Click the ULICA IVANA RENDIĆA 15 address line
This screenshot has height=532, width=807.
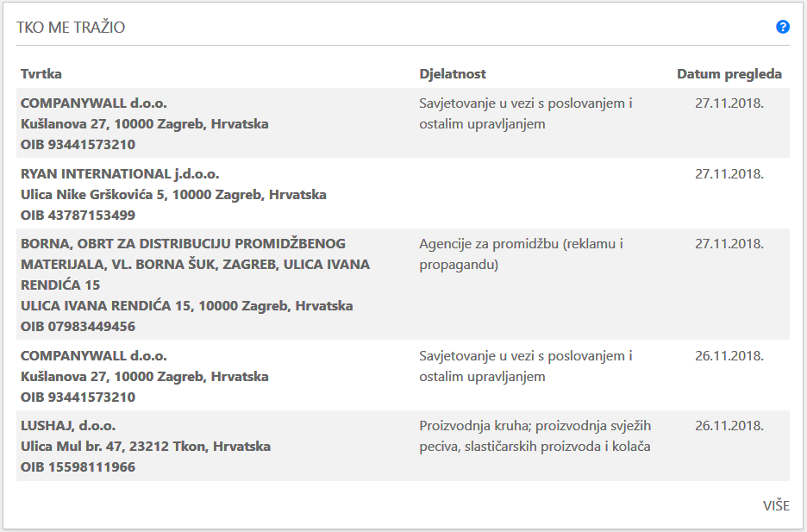tap(187, 306)
